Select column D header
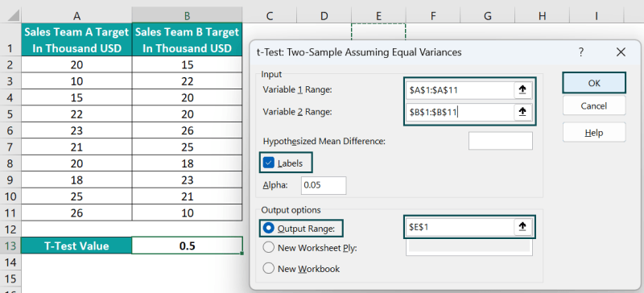The width and height of the screenshot is (644, 293). [324, 16]
